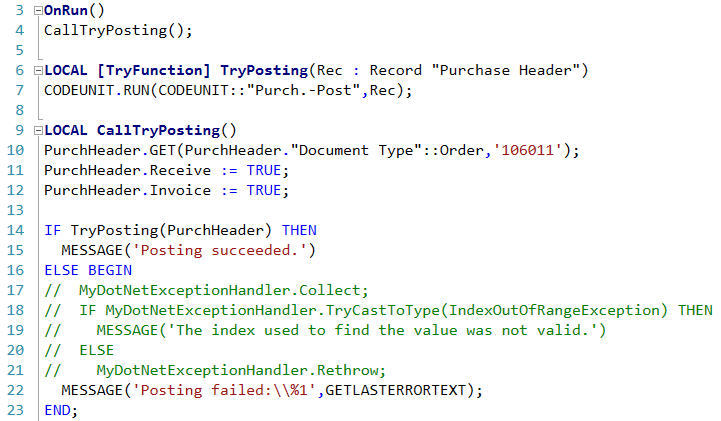Screen dimensions: 721x421
Task: Click PurchHeader.GET on line 10
Action: 110,151
